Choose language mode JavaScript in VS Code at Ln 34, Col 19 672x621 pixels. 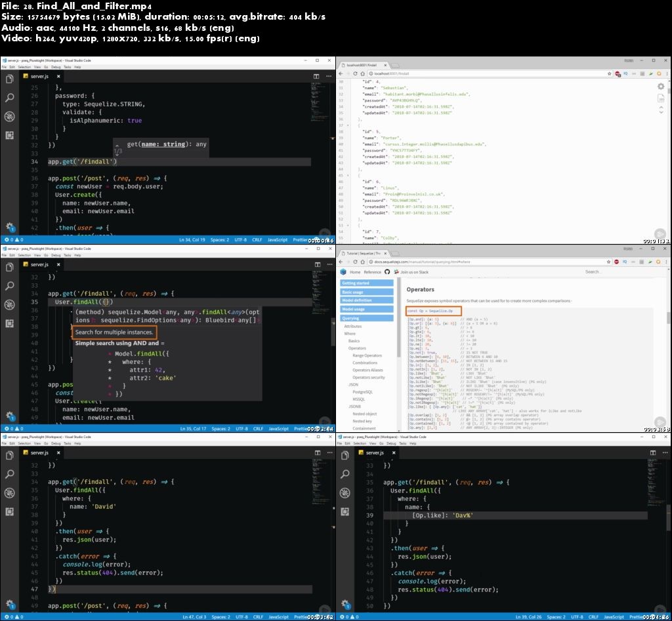coord(278,240)
